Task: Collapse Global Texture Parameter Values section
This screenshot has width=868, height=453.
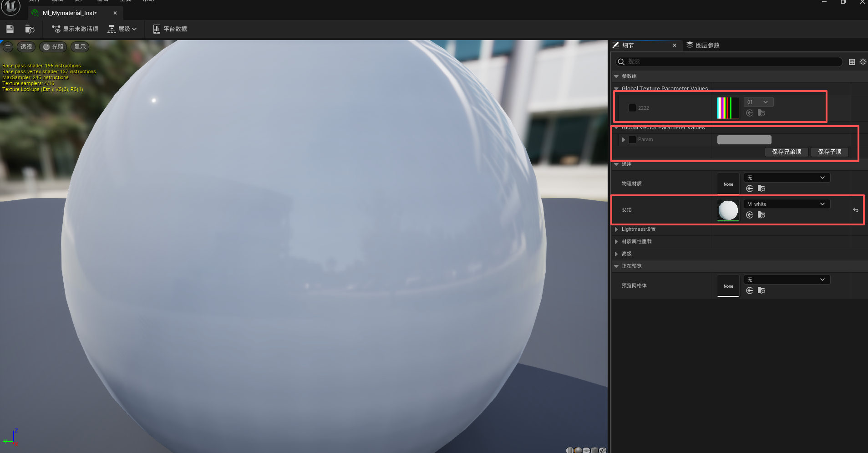Action: pos(616,89)
